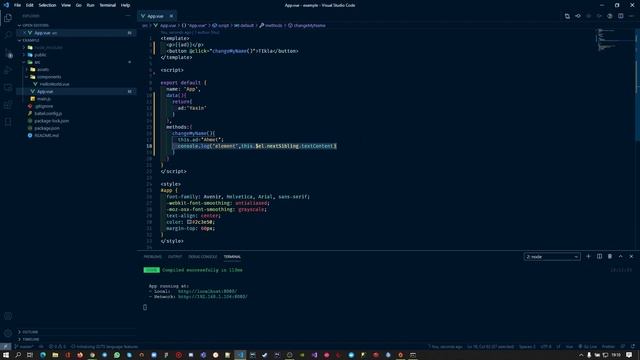Open the Search view in activity bar
640x360 pixels.
pyautogui.click(x=8, y=35)
